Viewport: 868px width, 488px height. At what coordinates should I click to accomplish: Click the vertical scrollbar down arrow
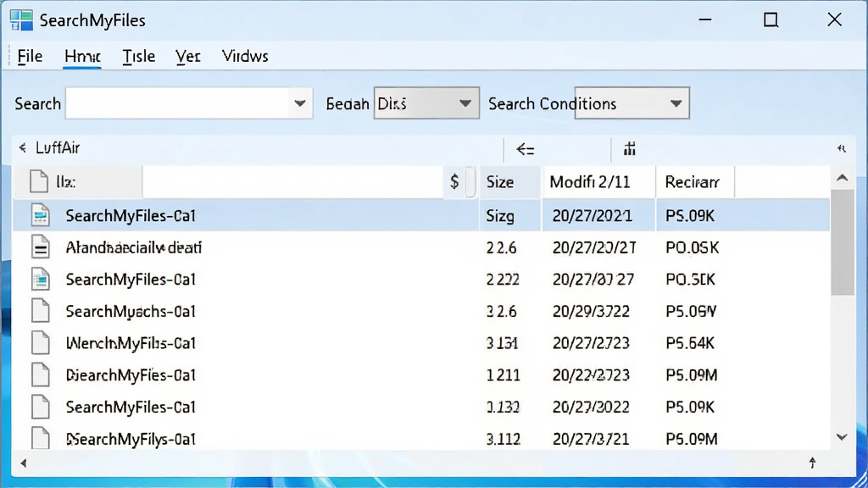(x=842, y=437)
